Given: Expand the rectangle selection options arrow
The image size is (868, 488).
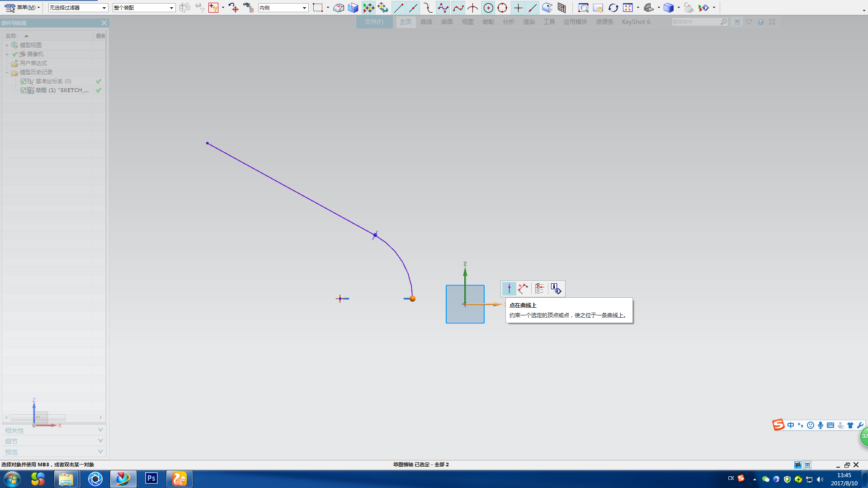Looking at the screenshot, I should click(x=328, y=8).
